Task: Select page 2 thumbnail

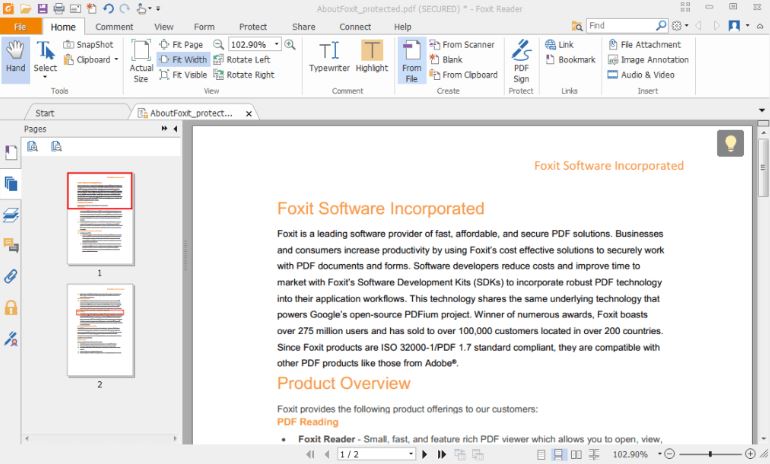Action: [x=100, y=330]
